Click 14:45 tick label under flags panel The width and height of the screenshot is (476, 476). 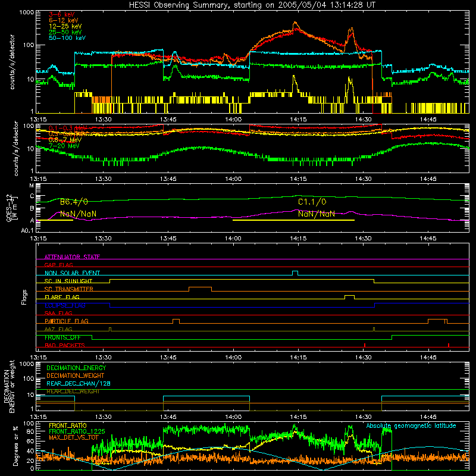coord(428,358)
